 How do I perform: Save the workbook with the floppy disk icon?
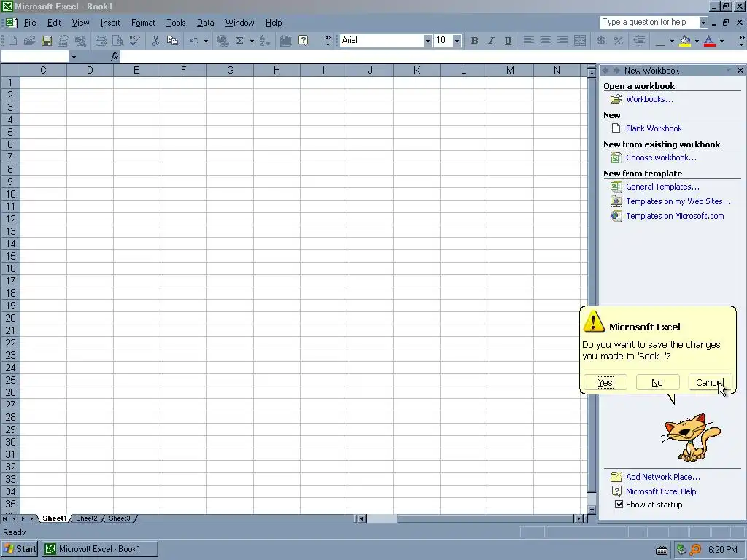point(46,41)
